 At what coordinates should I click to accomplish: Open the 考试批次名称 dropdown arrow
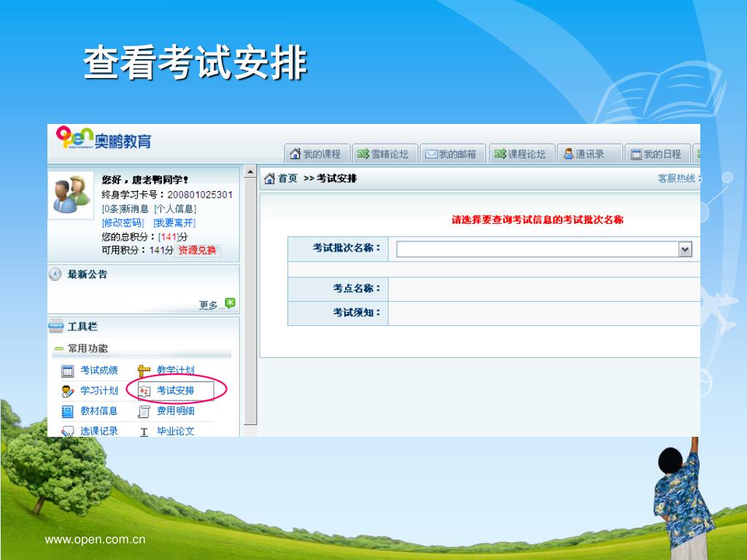pyautogui.click(x=685, y=249)
